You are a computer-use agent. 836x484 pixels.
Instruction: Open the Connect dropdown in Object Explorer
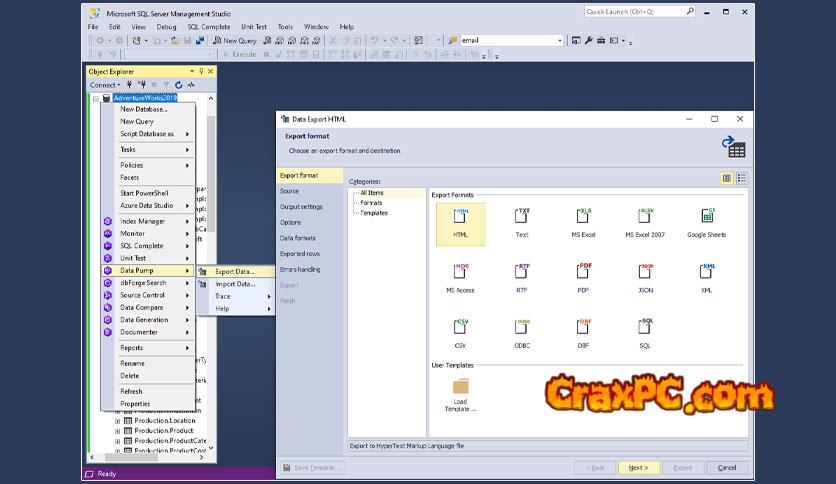[x=105, y=85]
